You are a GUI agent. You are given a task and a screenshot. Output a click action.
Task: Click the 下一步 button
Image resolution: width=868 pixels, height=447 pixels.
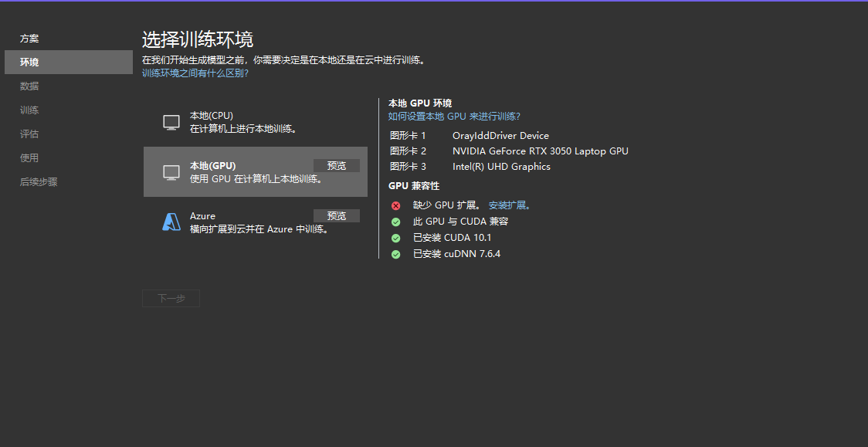point(171,298)
